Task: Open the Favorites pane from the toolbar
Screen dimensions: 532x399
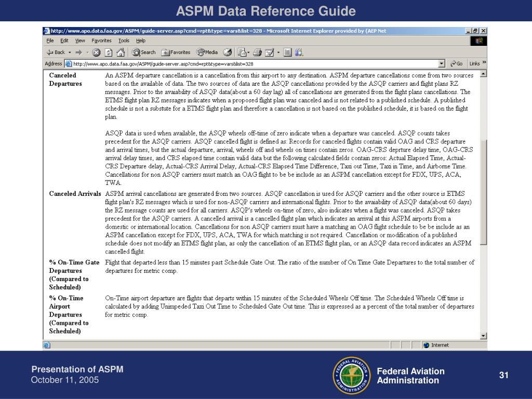Action: point(176,52)
